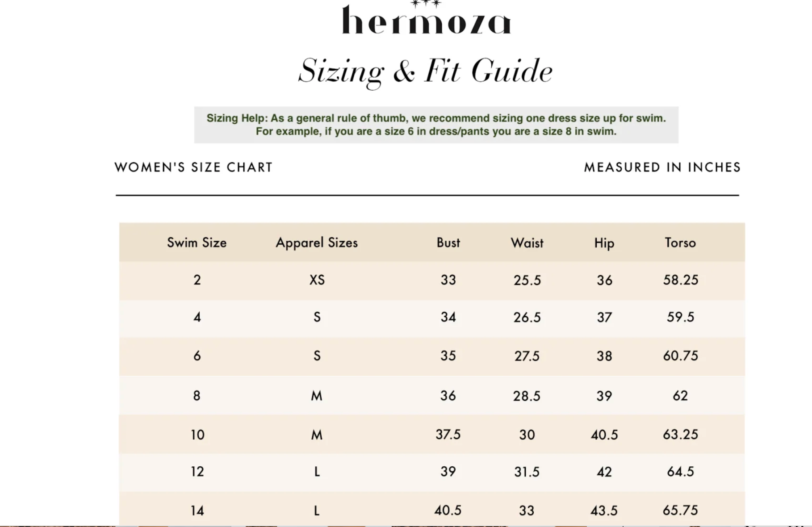Click the 28.5 waist measurement cell
Viewport: 812px width, 527px height.
[x=527, y=396]
